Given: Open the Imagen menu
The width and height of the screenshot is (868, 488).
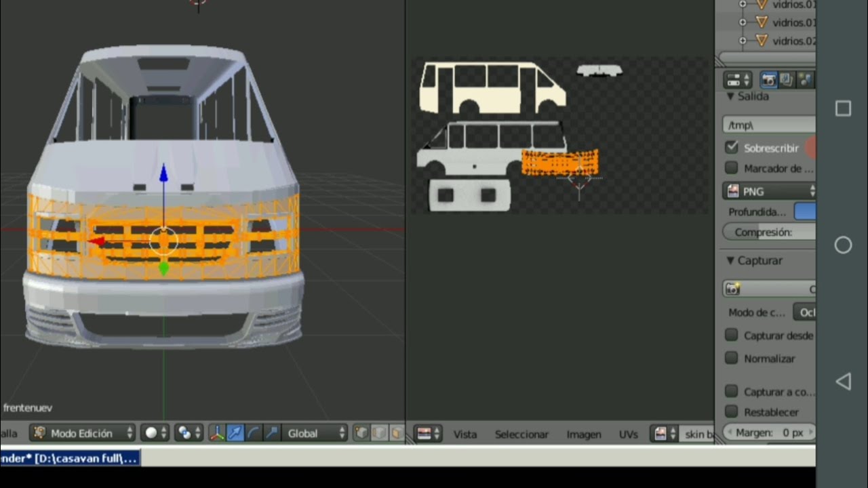Looking at the screenshot, I should click(584, 434).
